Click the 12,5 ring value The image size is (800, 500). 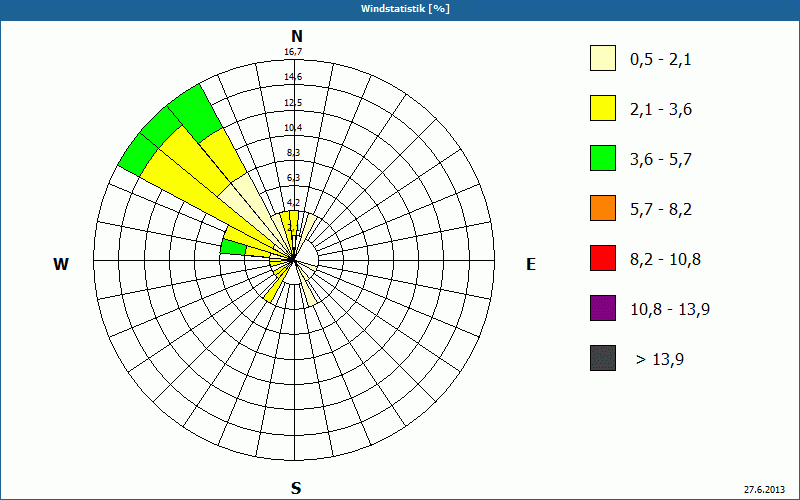[293, 103]
